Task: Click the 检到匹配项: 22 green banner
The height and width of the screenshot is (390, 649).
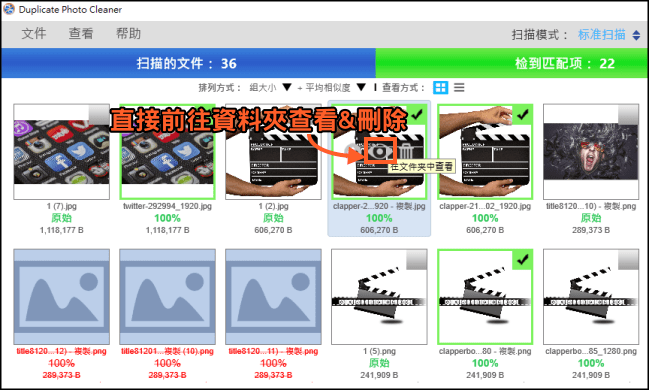Action: [511, 63]
